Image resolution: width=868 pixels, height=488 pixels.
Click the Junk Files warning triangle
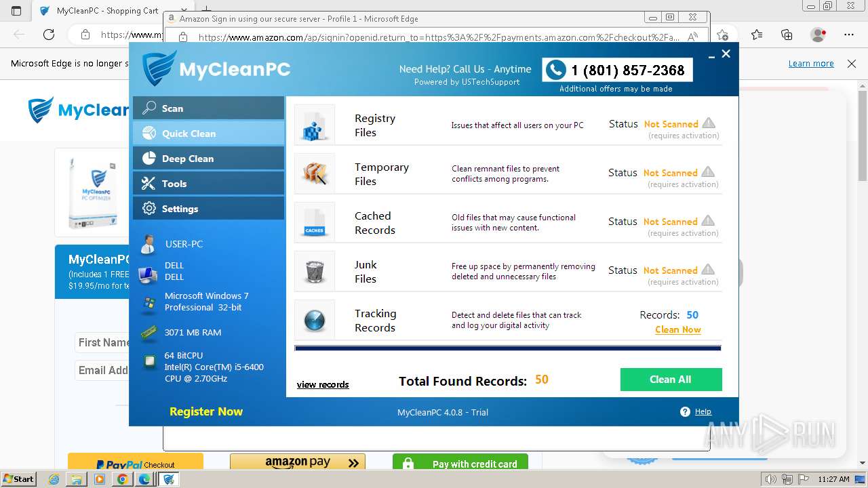pyautogui.click(x=709, y=270)
